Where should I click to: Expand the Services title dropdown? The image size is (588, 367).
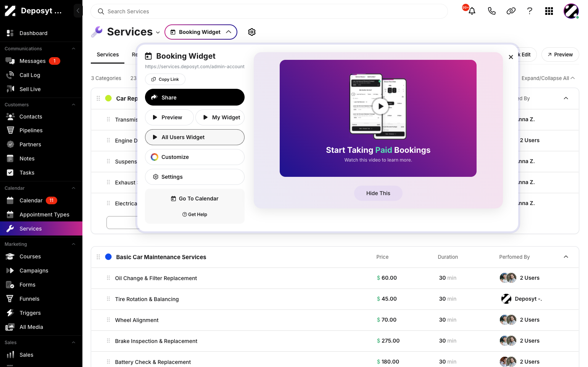click(x=158, y=33)
